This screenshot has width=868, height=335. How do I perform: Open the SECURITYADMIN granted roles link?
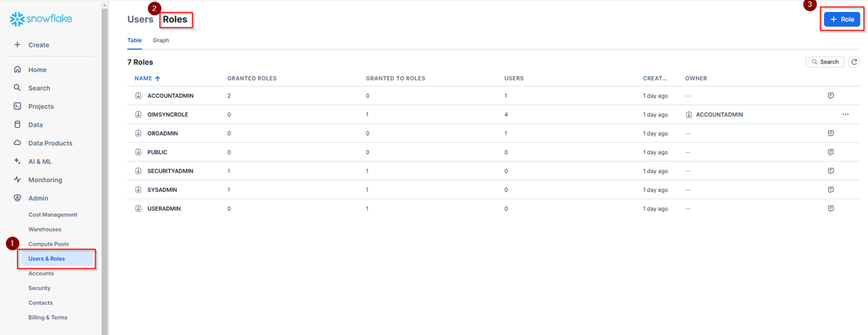228,171
